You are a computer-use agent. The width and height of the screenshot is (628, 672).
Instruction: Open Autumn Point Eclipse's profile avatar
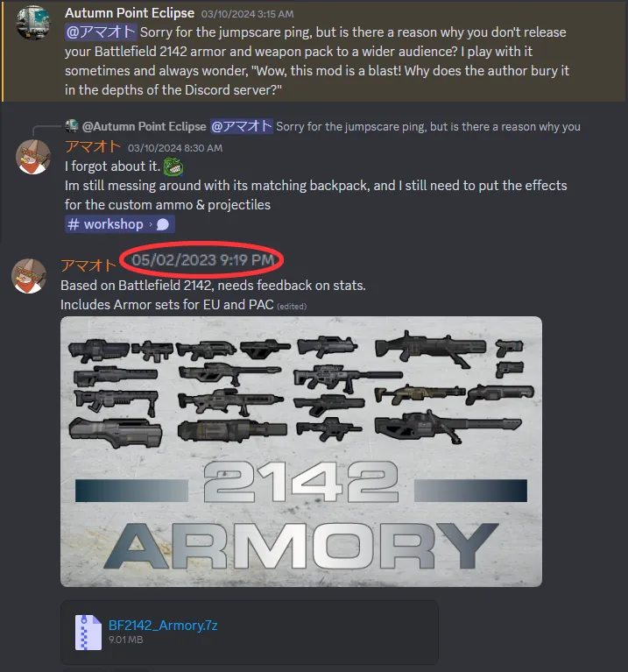[x=33, y=23]
